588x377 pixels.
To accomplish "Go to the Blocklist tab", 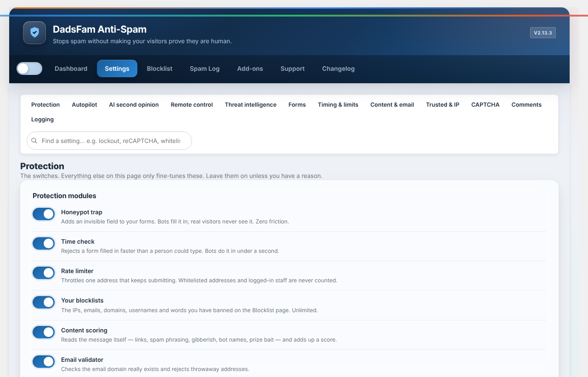I will coord(159,69).
